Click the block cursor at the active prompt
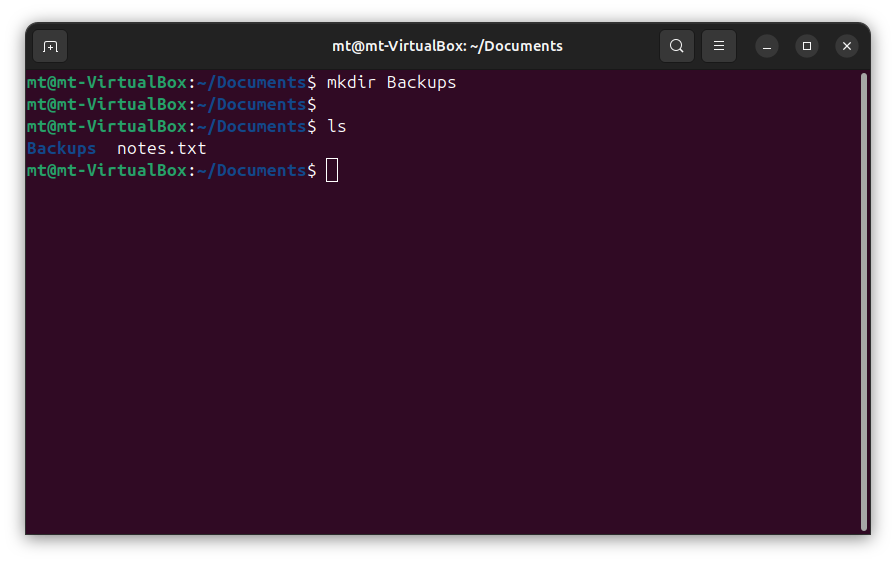 tap(332, 170)
